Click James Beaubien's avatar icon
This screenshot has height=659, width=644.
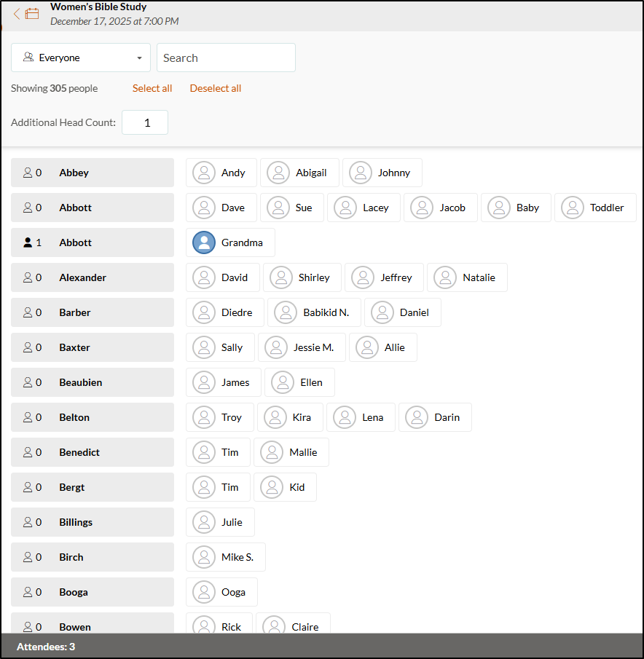click(x=204, y=382)
